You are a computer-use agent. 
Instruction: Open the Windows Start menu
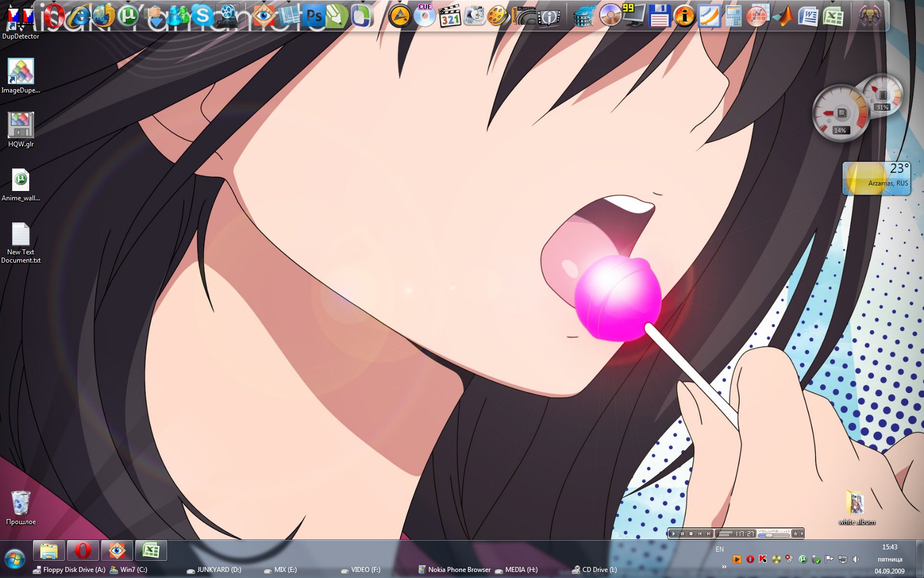(15, 560)
